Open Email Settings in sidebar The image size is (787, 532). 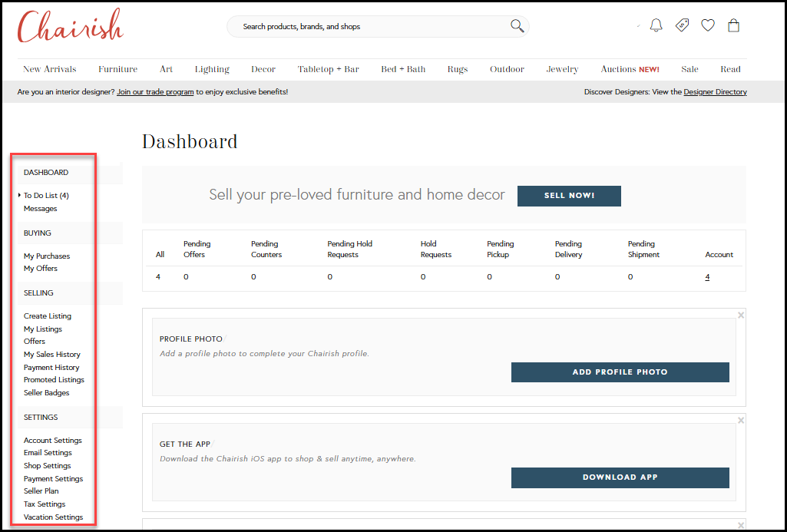tap(48, 453)
